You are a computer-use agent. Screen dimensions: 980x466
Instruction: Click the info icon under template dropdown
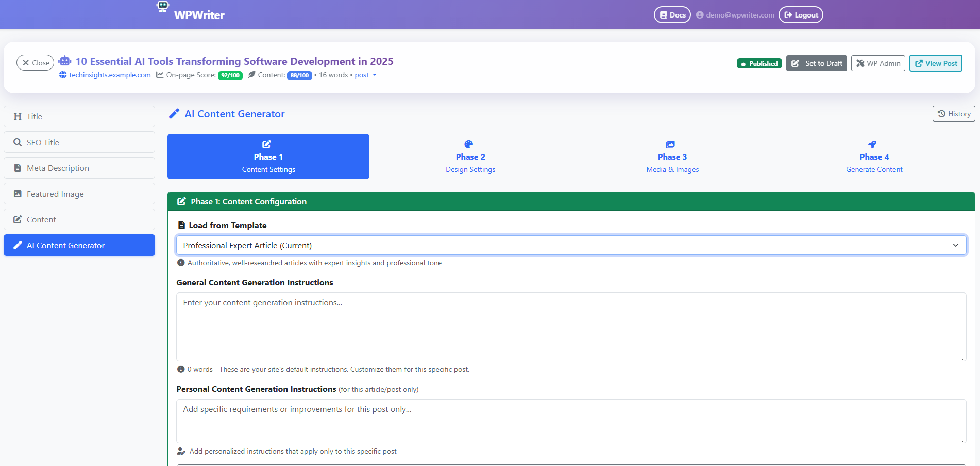click(181, 263)
